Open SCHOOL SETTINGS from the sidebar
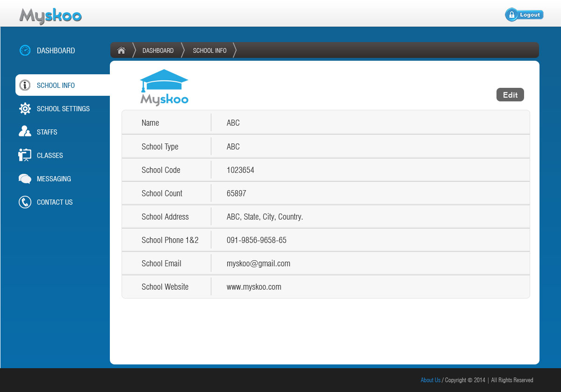Viewport: 561px width, 392px height. [63, 109]
